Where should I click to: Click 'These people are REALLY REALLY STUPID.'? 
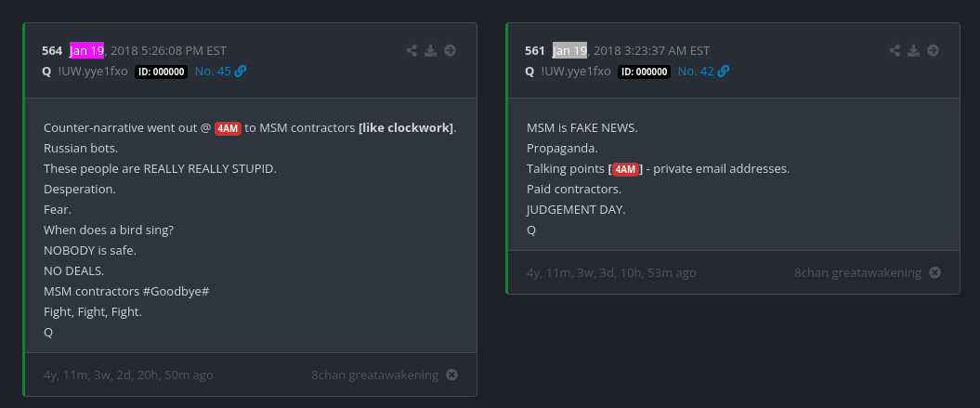[160, 169]
